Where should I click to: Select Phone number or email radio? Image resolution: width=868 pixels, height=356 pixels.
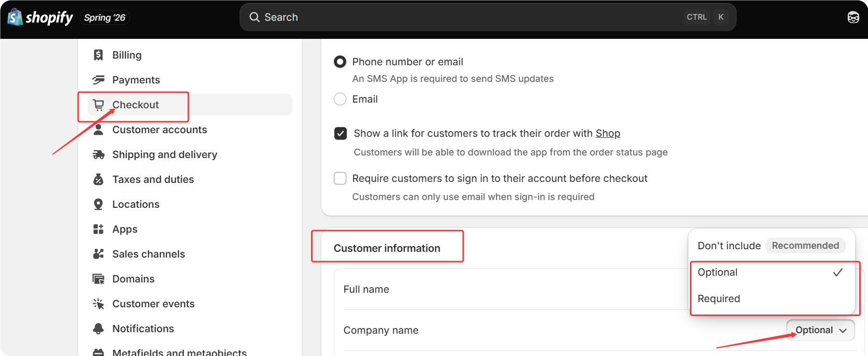coord(340,62)
